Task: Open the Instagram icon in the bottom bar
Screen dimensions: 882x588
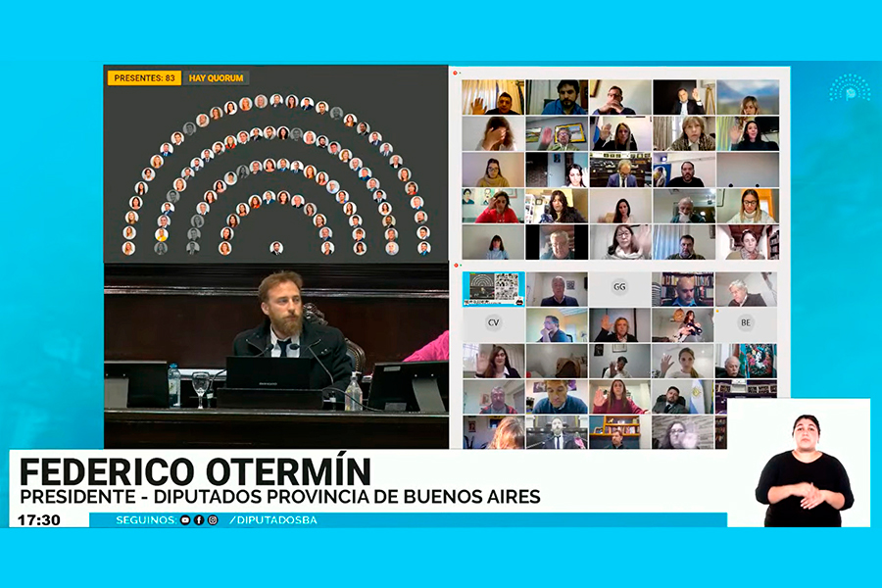Action: click(213, 520)
